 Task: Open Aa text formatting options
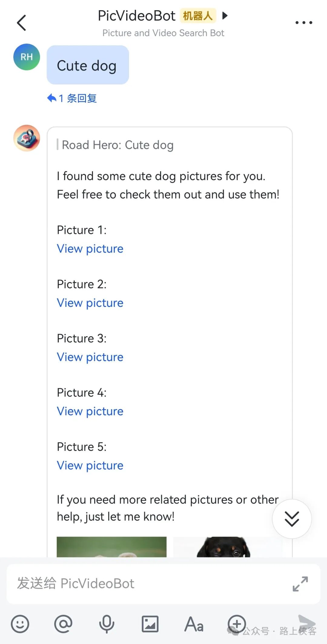(194, 624)
